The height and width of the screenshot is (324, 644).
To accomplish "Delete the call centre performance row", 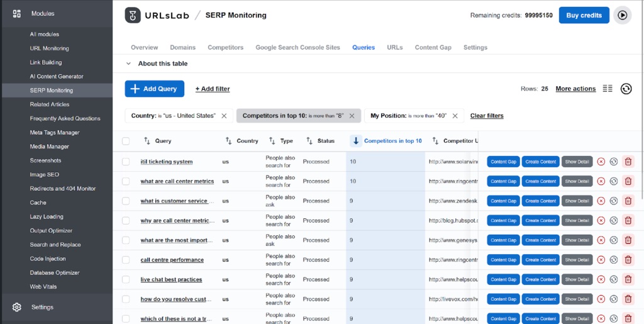I will [628, 260].
